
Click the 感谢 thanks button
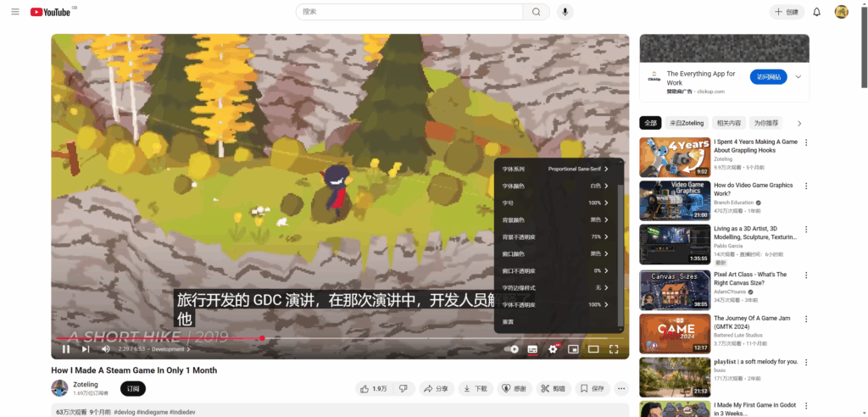(515, 389)
